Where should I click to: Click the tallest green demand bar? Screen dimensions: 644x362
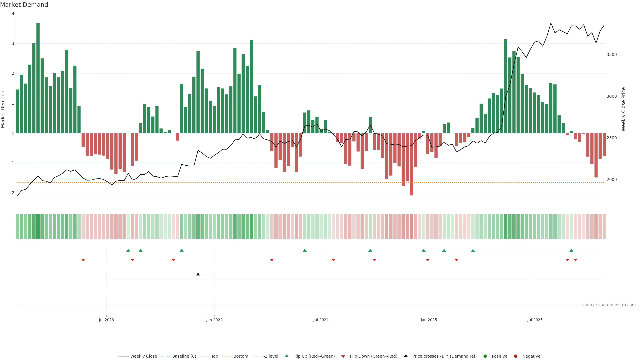pos(38,78)
